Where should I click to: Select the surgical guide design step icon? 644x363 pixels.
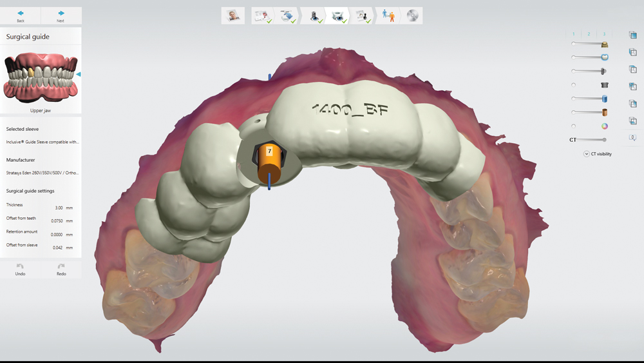click(337, 15)
